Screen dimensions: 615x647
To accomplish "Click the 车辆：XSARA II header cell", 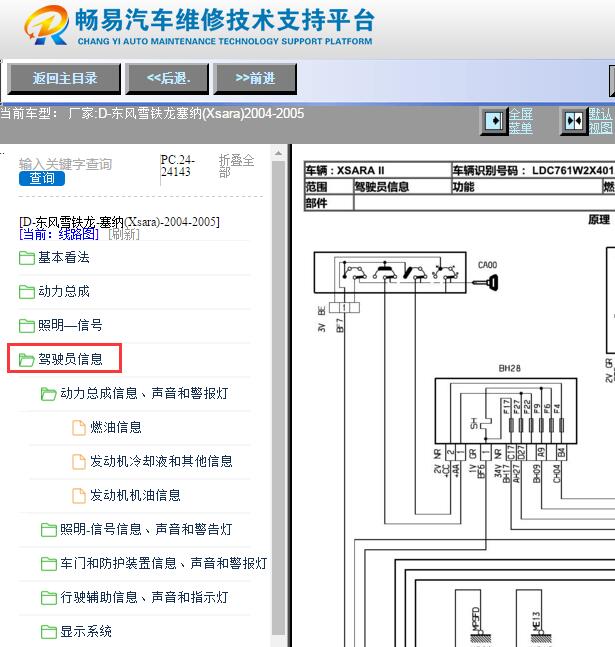I will (377, 170).
